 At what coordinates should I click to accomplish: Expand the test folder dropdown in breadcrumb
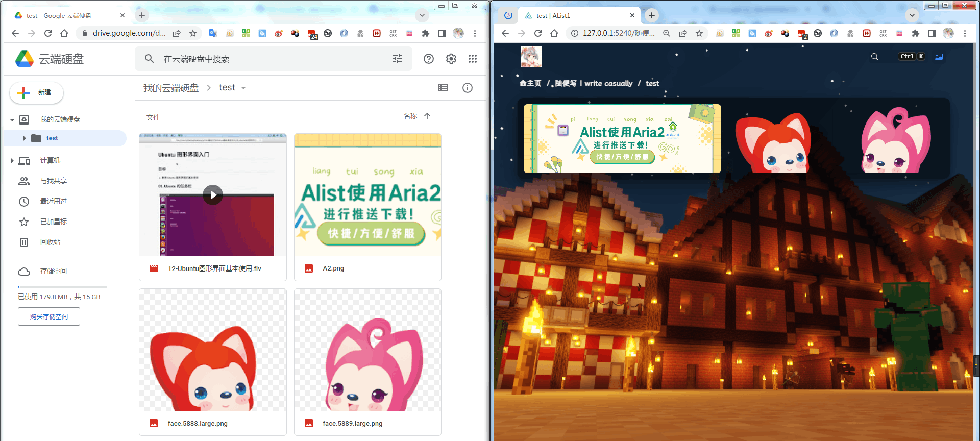click(243, 88)
